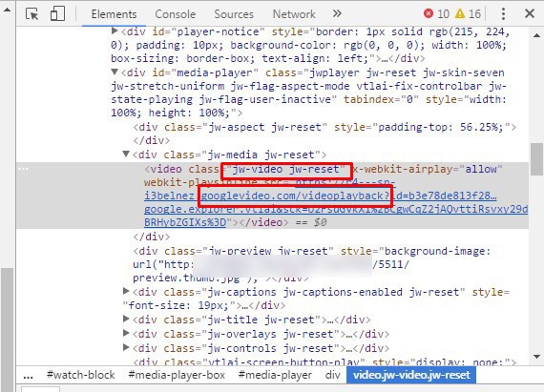Click the x-webkit-airplay "allow" attribute value
This screenshot has width=544, height=392.
pyautogui.click(x=481, y=169)
